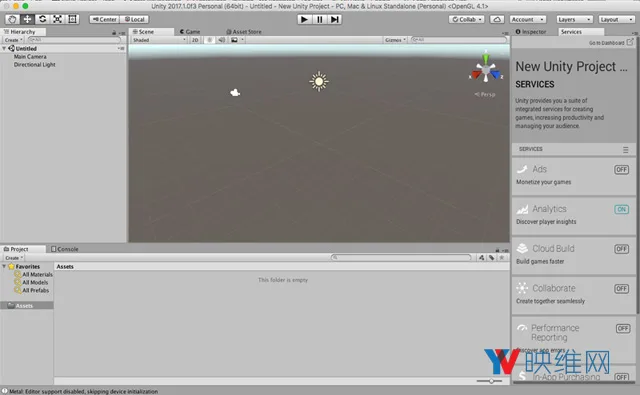The width and height of the screenshot is (640, 395).
Task: Open the Shaded draw mode dropdown
Action: pyautogui.click(x=159, y=40)
